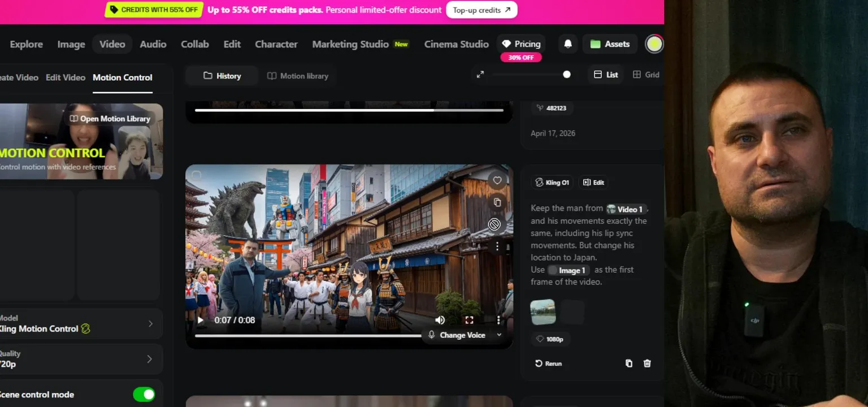Screen dimensions: 868x407
Task: Toggle Scene control mode switch
Action: [144, 395]
